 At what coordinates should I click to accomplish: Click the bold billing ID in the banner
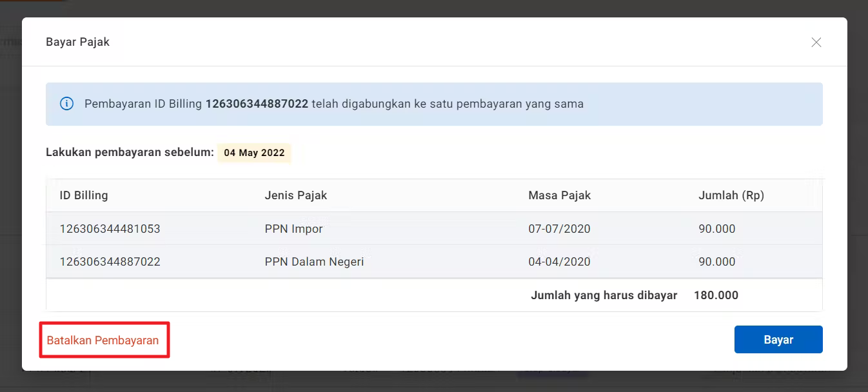257,104
